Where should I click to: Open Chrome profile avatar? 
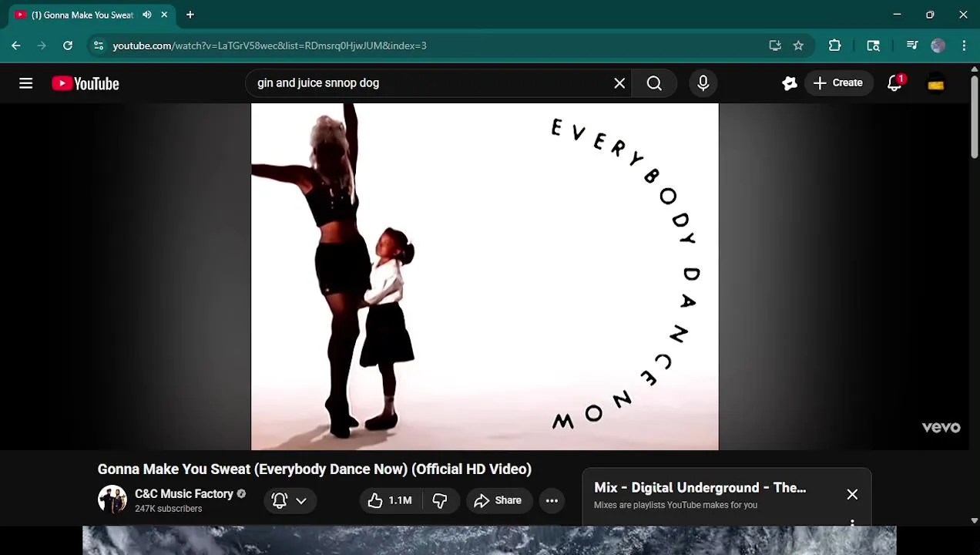[938, 45]
